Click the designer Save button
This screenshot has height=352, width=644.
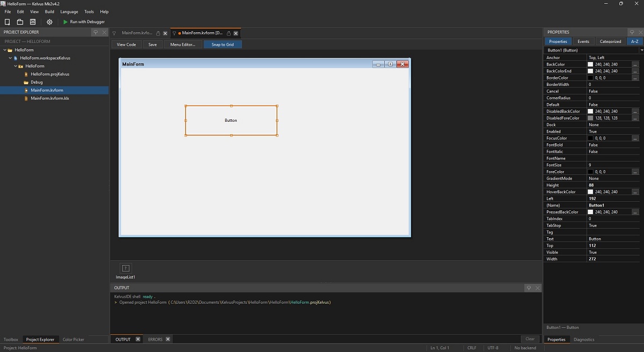[x=152, y=45]
